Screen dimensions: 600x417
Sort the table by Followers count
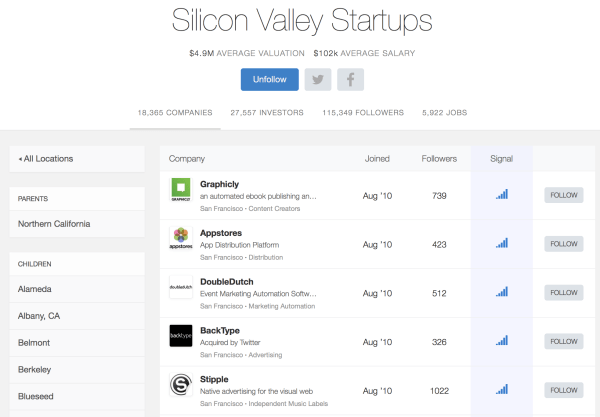pos(439,158)
